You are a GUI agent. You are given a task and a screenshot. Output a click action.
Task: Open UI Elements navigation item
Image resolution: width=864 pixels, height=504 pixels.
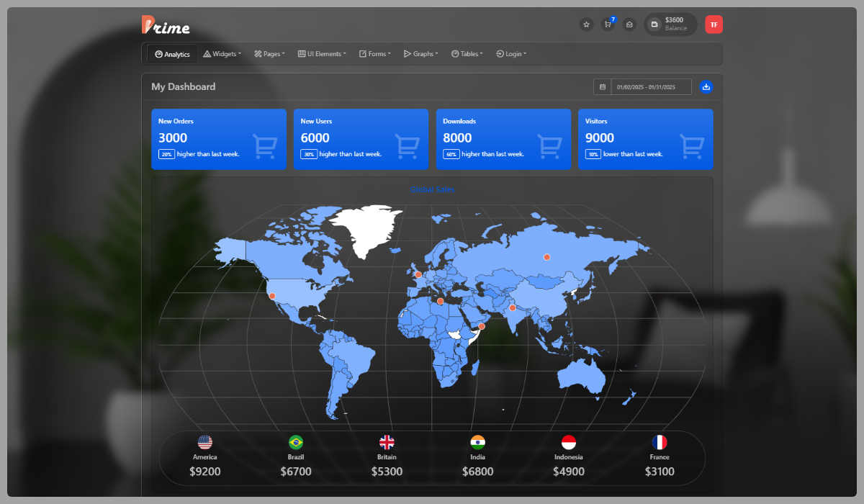click(x=321, y=53)
